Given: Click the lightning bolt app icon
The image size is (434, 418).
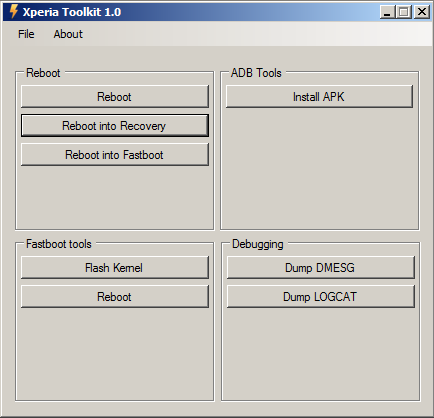Looking at the screenshot, I should pyautogui.click(x=13, y=12).
